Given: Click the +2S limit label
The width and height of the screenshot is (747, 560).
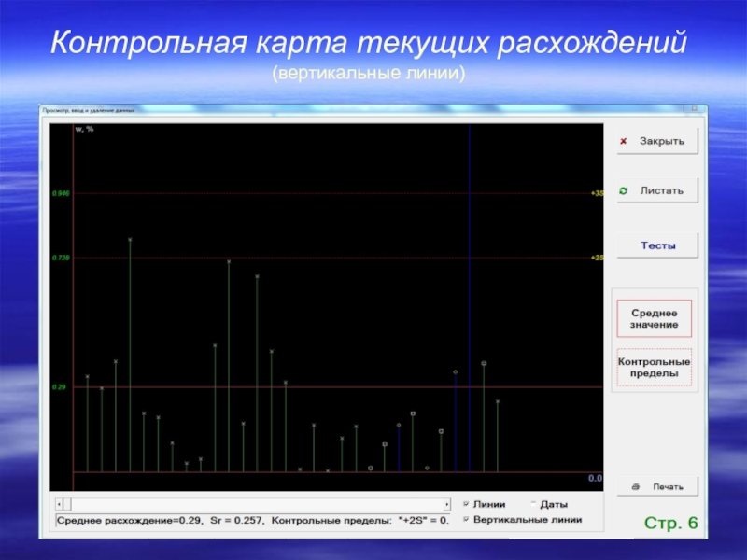Looking at the screenshot, I should 597,258.
